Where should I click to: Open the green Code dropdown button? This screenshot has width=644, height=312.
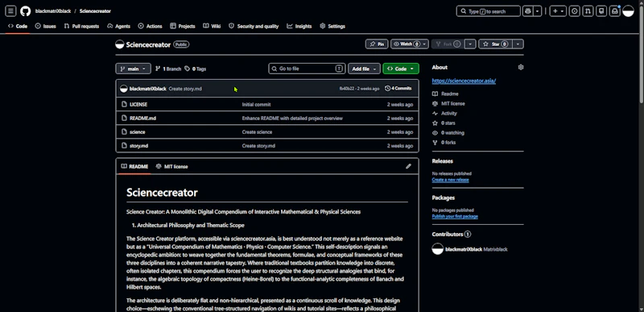coord(400,69)
